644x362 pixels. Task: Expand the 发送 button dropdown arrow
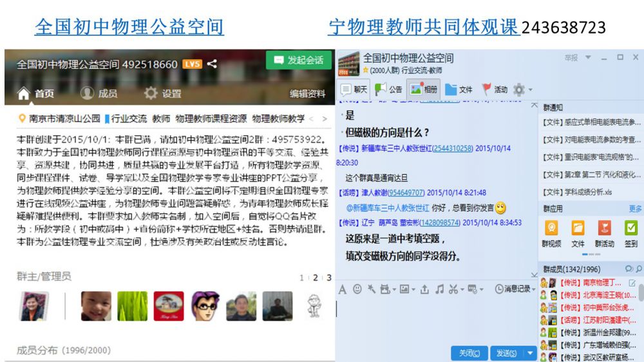(531, 353)
